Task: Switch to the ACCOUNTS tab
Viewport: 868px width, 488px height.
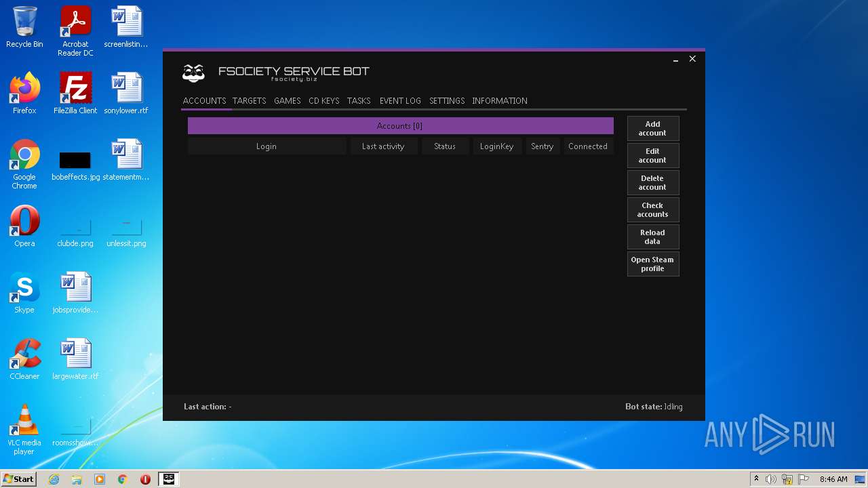Action: coord(204,101)
